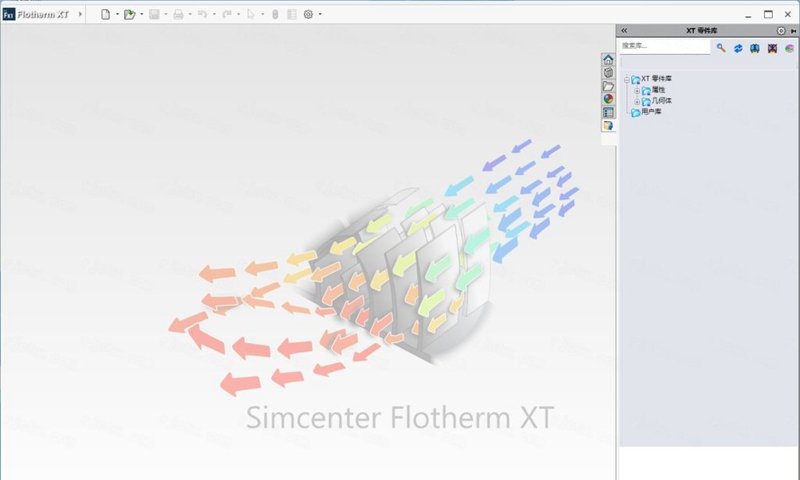This screenshot has width=800, height=480.
Task: Open the Redo history dropdown arrow
Action: point(239,14)
